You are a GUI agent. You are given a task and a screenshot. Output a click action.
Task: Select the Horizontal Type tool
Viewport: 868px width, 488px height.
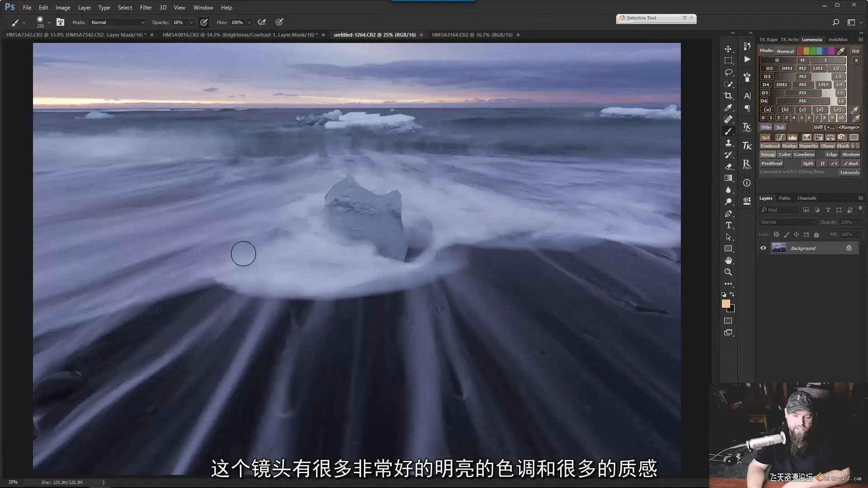click(x=728, y=225)
